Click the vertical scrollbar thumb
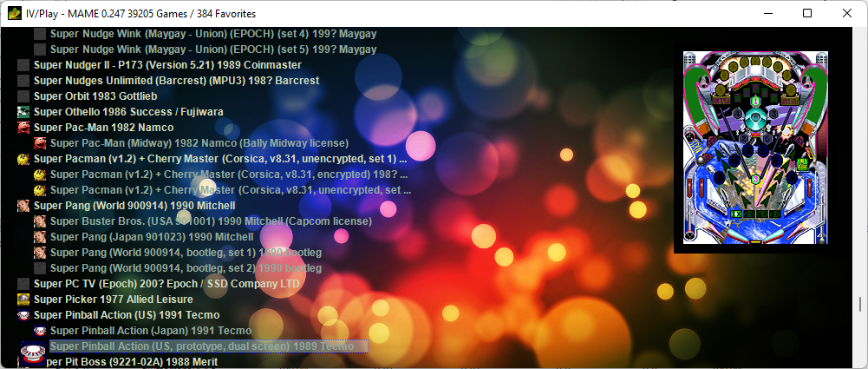 click(x=860, y=304)
